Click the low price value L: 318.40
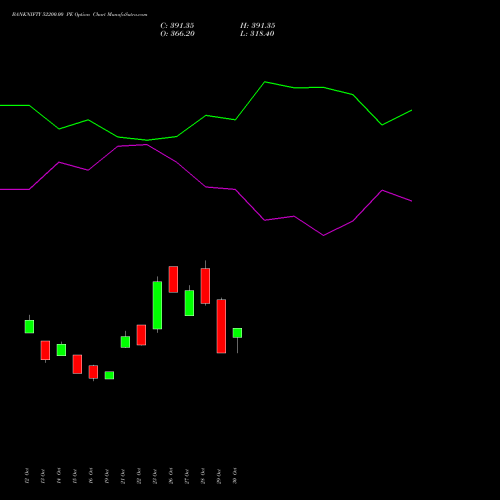The width and height of the screenshot is (500, 500). (257, 34)
